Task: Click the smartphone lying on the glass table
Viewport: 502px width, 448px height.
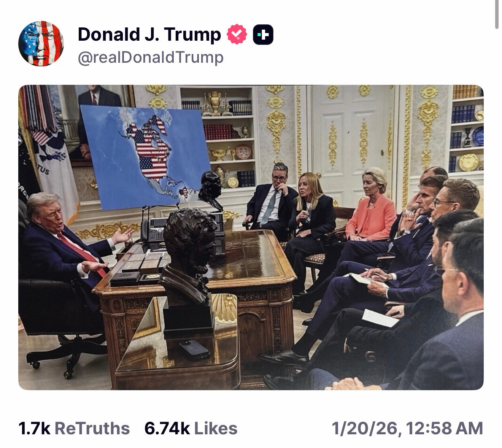Action: point(194,350)
